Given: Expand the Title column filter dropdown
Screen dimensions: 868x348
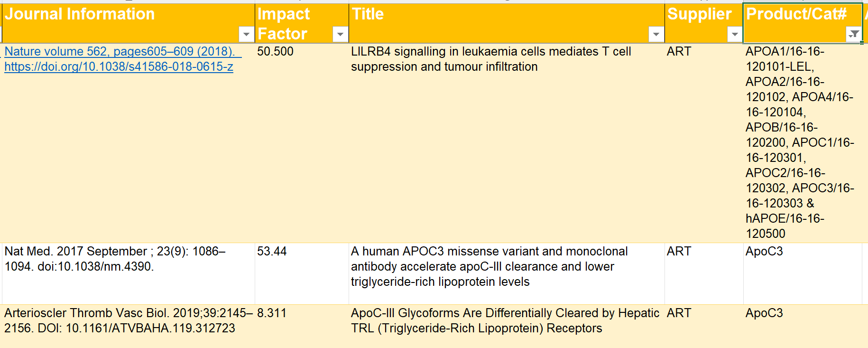Looking at the screenshot, I should tap(656, 34).
